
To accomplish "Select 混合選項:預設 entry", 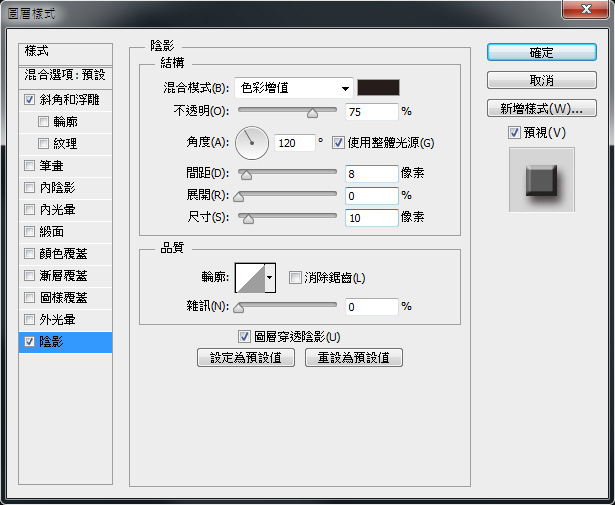I will (x=66, y=75).
